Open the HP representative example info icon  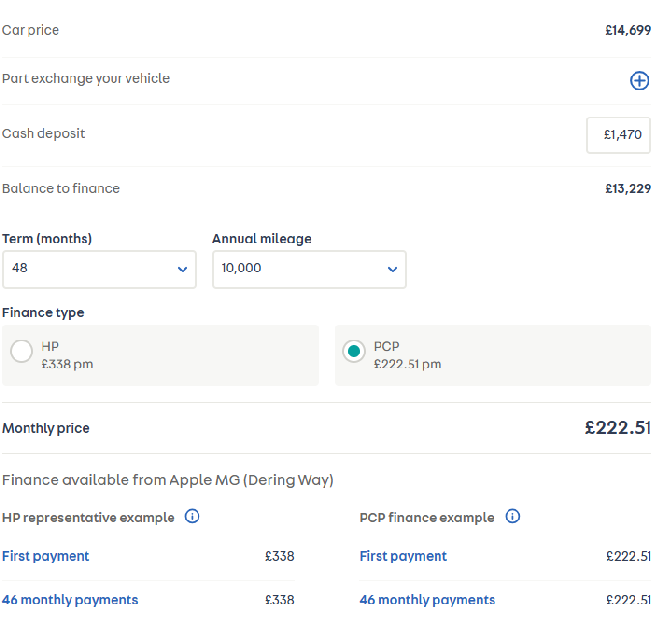tap(192, 517)
